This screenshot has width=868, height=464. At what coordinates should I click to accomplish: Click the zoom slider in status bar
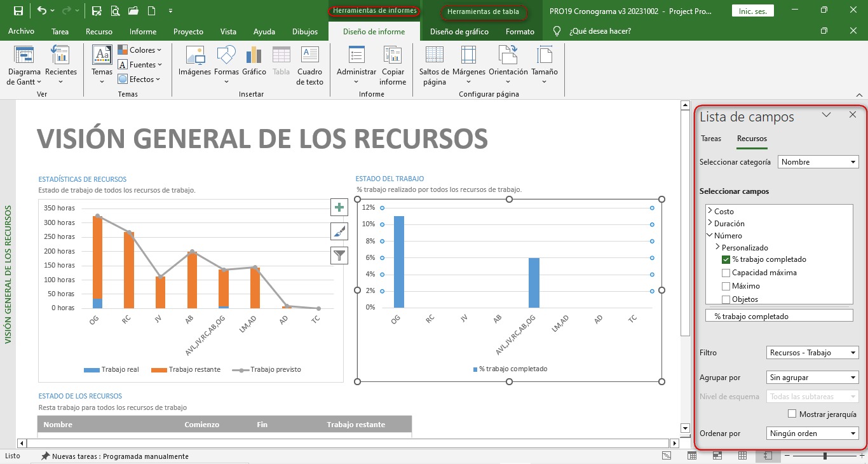coord(825,456)
